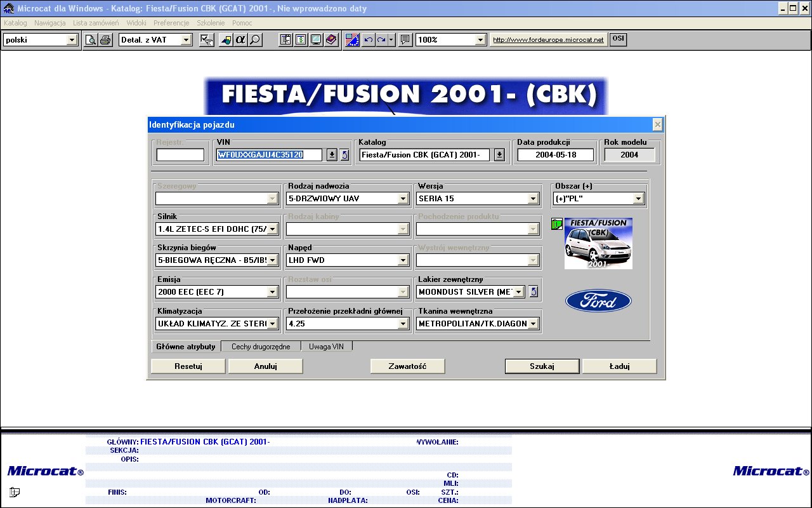Click into the VIN input field
Viewport: 812px width, 508px height.
point(270,155)
